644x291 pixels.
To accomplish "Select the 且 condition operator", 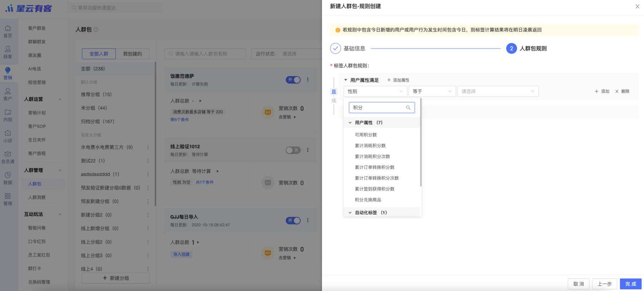I will [x=334, y=92].
